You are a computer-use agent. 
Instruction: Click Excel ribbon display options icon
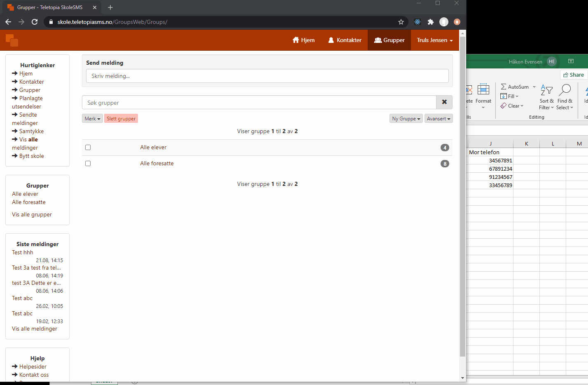point(571,61)
